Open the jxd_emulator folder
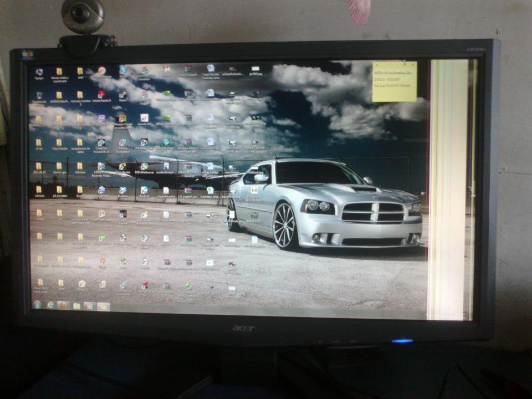The image size is (532, 399). (59, 192)
